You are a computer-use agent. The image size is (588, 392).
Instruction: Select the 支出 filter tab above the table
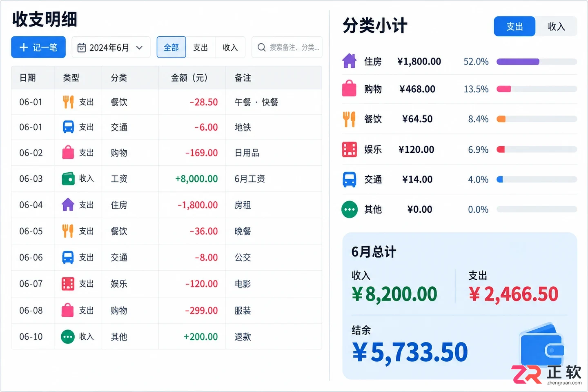point(200,47)
